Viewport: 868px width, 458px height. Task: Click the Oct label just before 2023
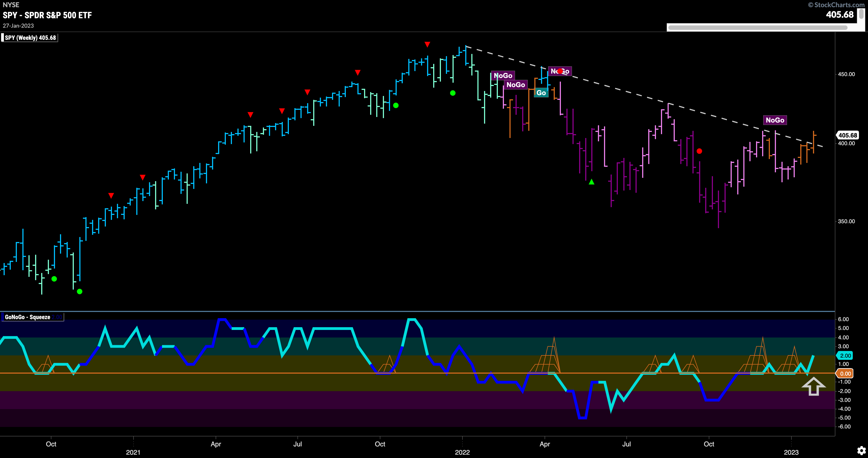(x=709, y=444)
